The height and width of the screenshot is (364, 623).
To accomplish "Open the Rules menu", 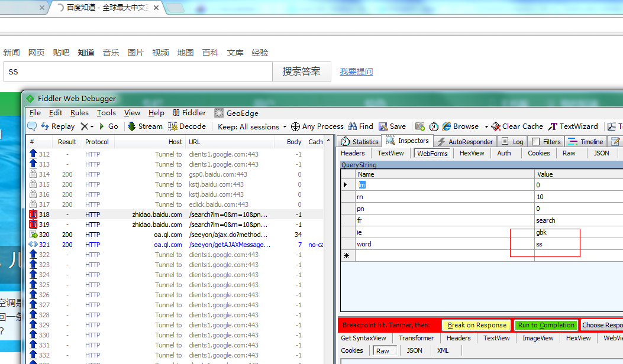I will point(79,113).
